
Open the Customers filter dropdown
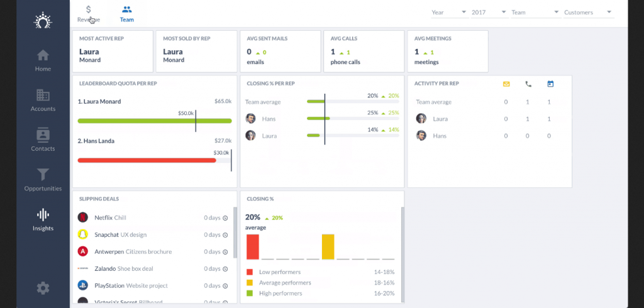pos(589,13)
